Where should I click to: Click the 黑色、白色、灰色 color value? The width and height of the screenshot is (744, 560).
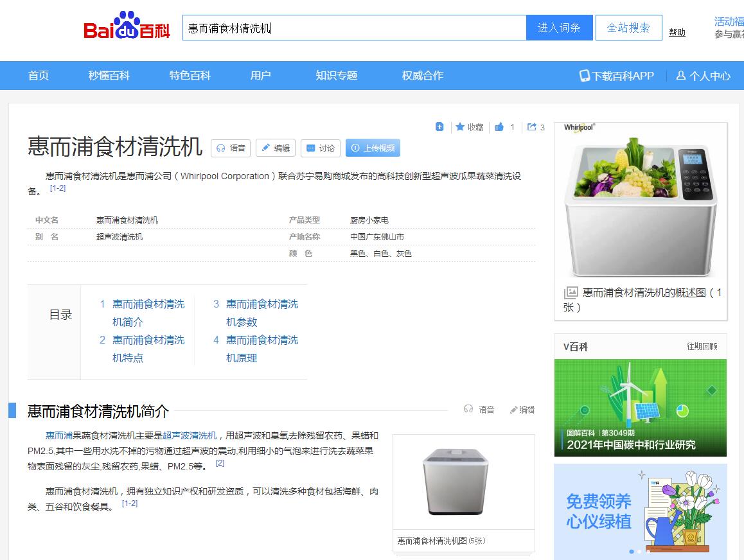[380, 253]
